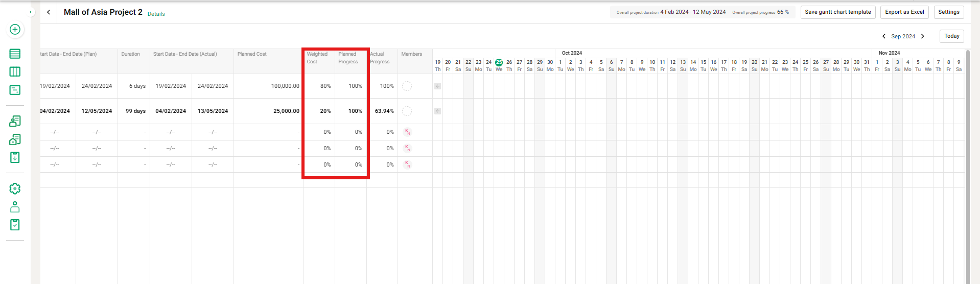This screenshot has height=284, width=980.
Task: Click the Planned Cost column header
Action: click(x=252, y=54)
